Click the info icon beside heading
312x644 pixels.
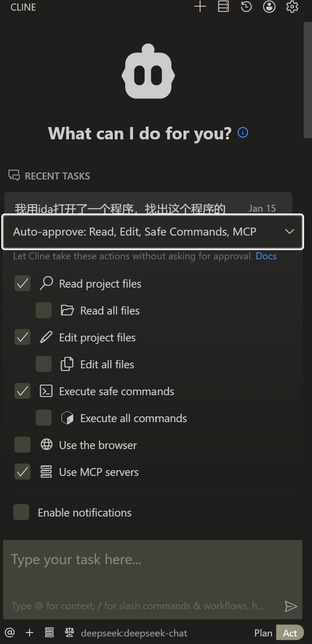[243, 132]
